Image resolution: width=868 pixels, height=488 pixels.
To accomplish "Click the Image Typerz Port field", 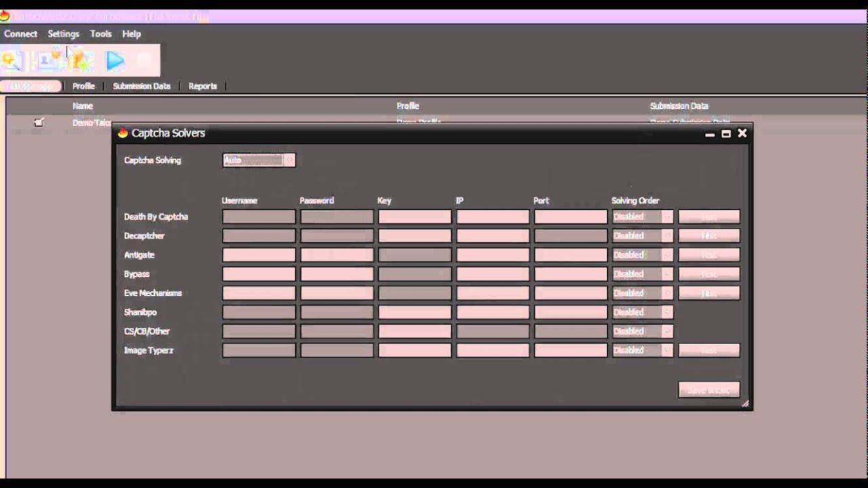I will pyautogui.click(x=571, y=350).
